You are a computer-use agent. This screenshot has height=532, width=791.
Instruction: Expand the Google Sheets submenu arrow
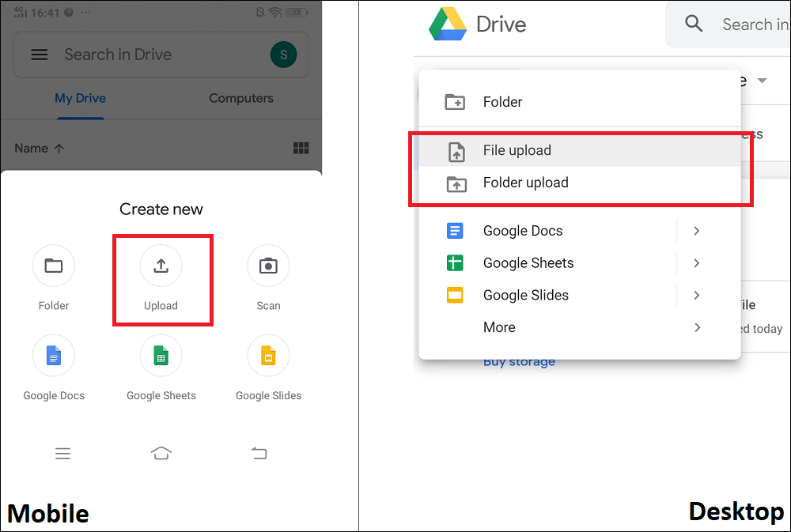point(697,262)
